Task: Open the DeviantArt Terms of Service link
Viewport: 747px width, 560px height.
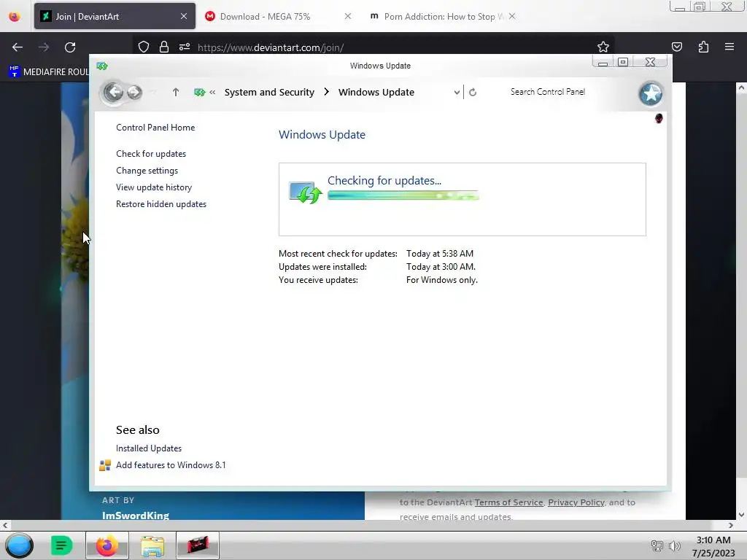Action: tap(508, 502)
